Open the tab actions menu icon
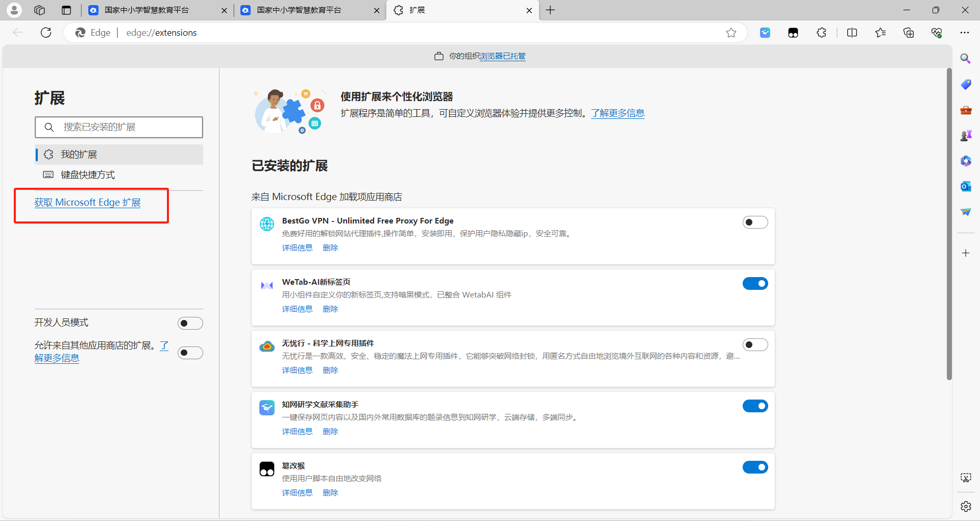Image resolution: width=980 pixels, height=521 pixels. click(66, 10)
